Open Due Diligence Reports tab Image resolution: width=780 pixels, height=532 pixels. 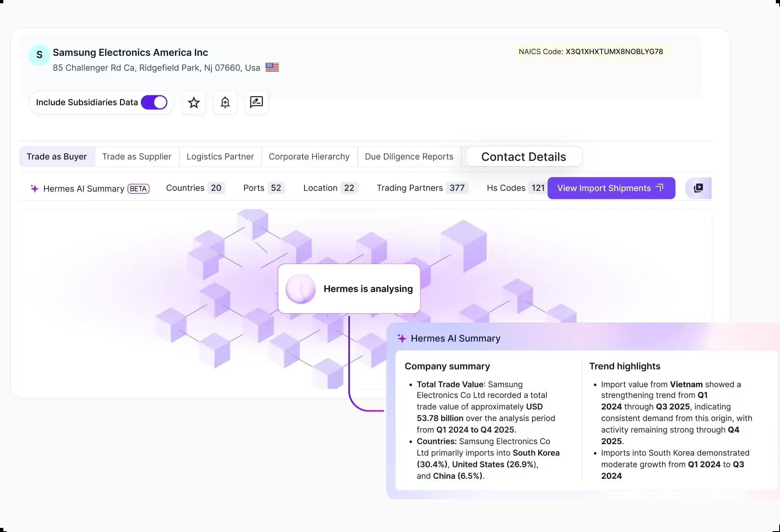click(409, 157)
